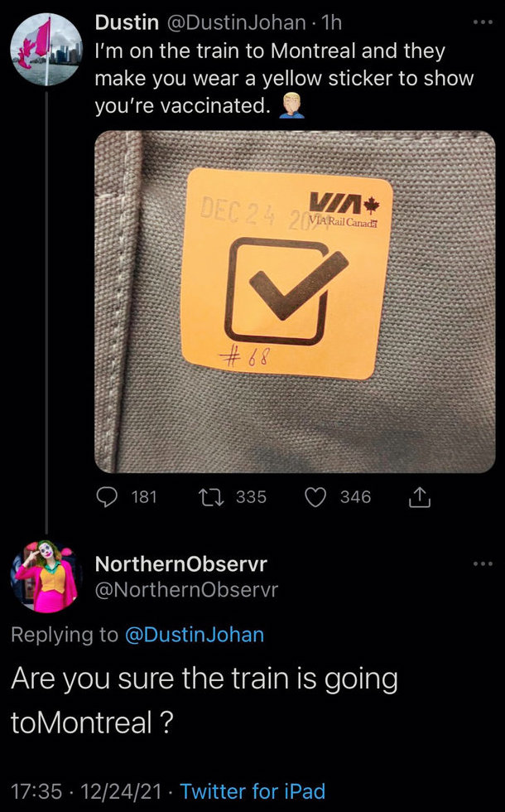505x812 pixels.
Task: Retweet Dustin's tweet via arrows icon
Action: click(211, 497)
